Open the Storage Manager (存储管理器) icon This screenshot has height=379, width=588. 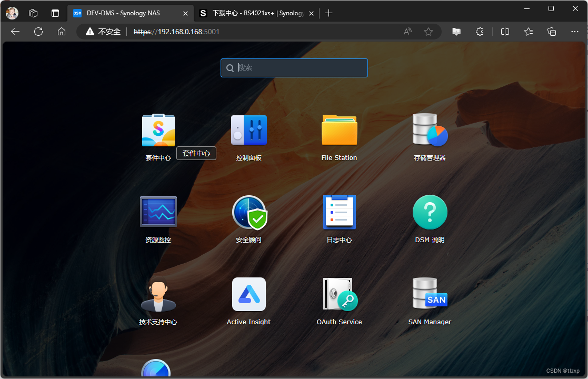[x=430, y=130]
